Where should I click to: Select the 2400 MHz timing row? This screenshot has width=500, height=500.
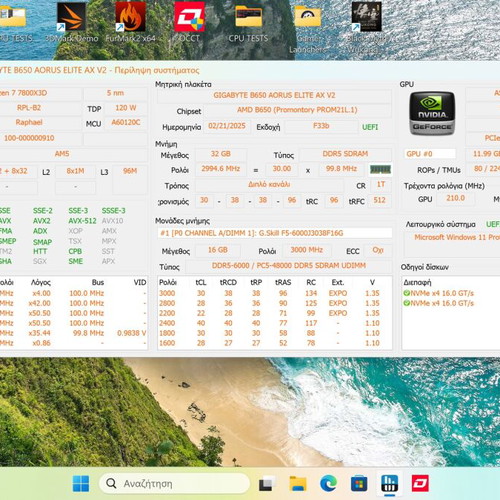(x=274, y=323)
